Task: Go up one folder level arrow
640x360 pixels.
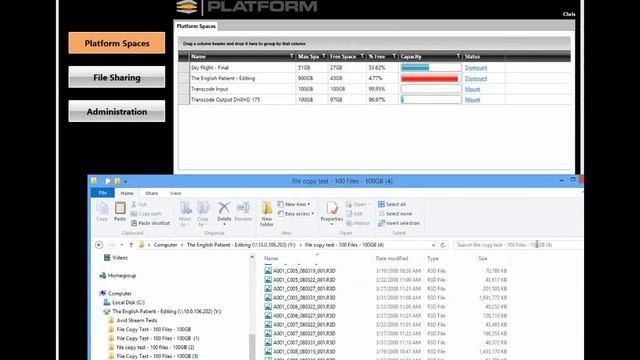Action: tap(131, 245)
